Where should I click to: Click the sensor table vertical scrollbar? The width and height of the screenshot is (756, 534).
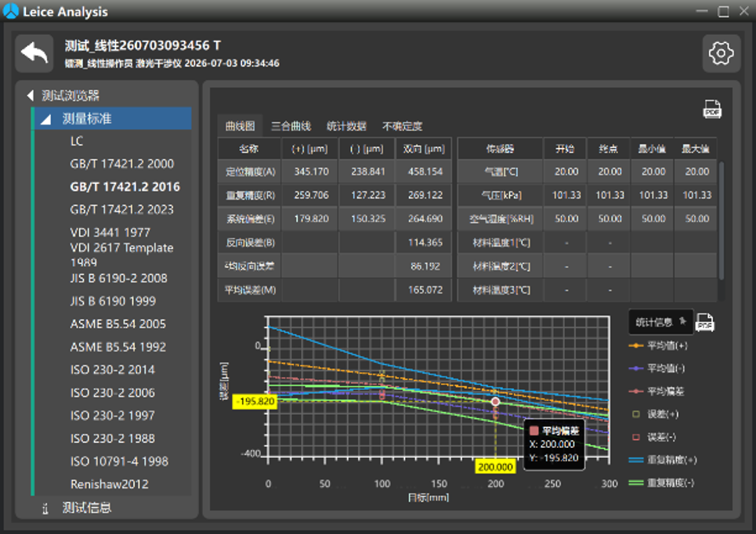coord(722,221)
